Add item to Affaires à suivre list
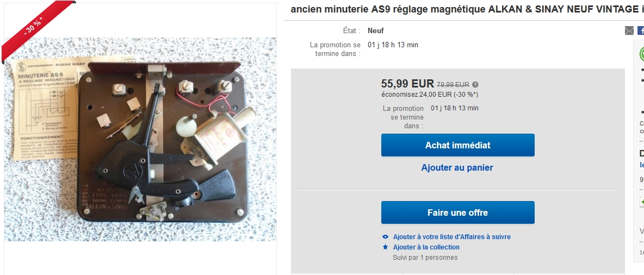Image resolution: width=644 pixels, height=275 pixels. coord(452,237)
